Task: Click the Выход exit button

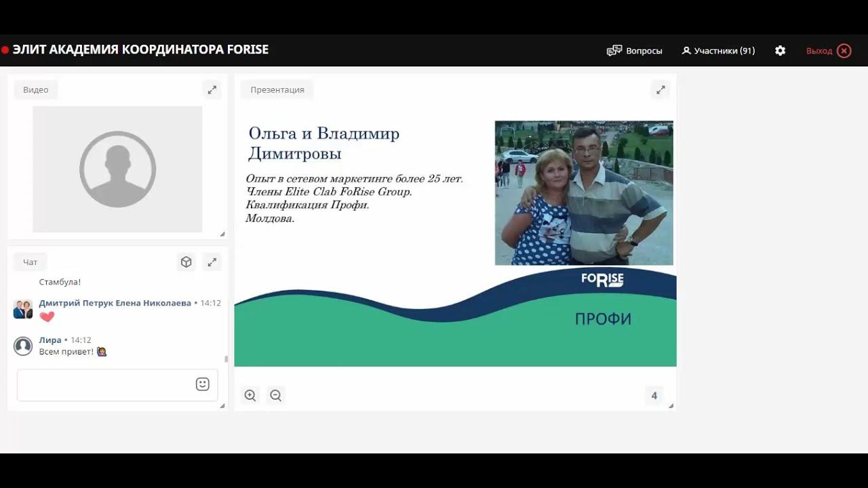Action: tap(819, 51)
